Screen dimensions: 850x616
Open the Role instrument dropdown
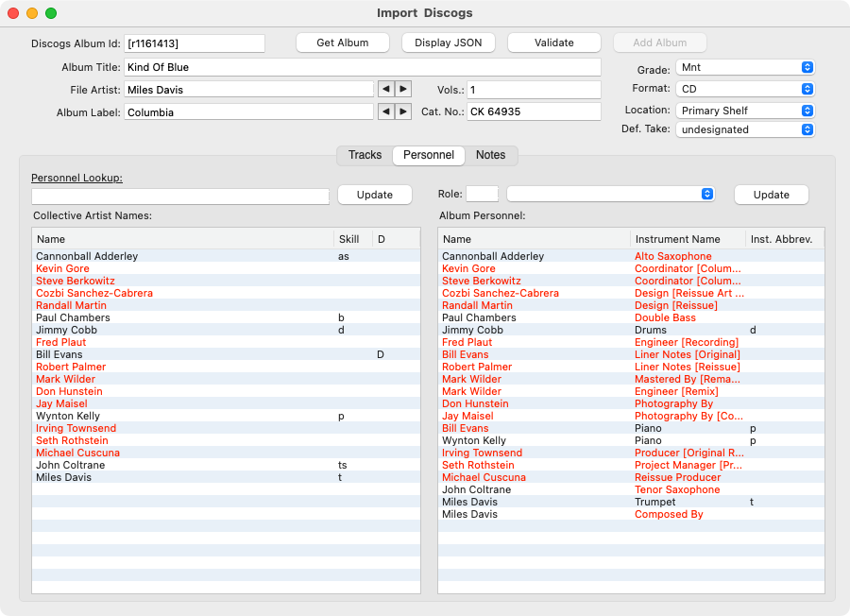(x=610, y=194)
